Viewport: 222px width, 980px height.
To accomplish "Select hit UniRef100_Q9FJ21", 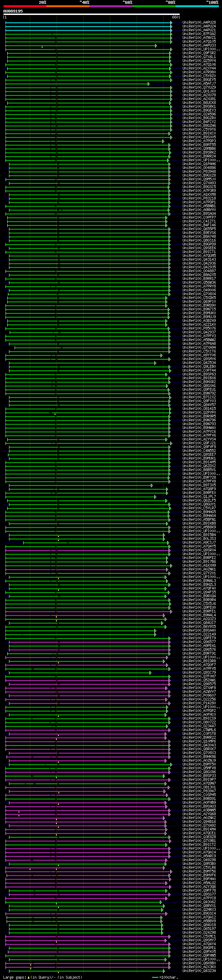I will 199,443.
